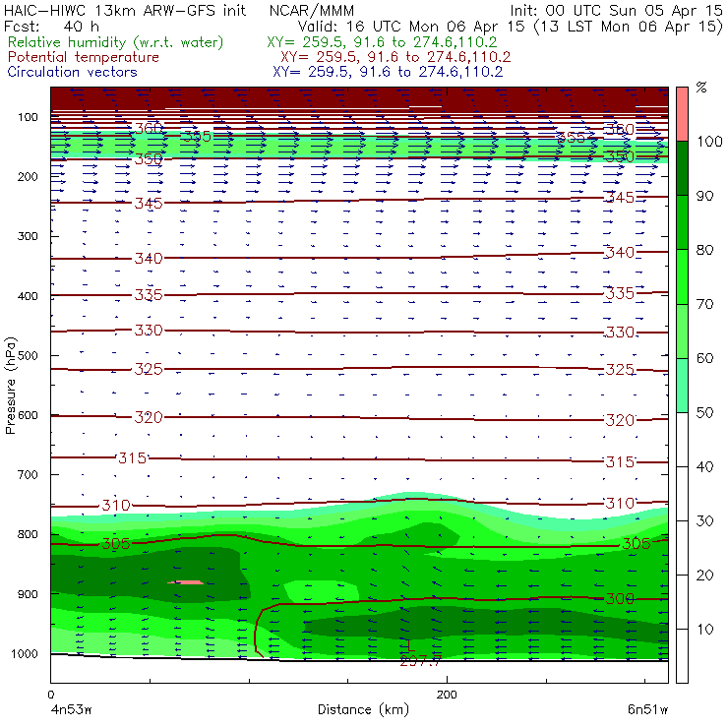The height and width of the screenshot is (728, 728).
Task: Click the pressure axis tick label '900'
Action: 28,594
